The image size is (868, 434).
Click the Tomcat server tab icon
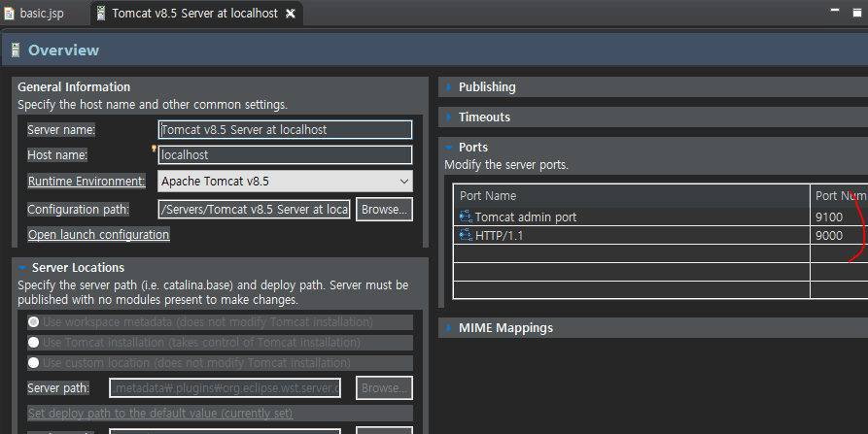(x=101, y=14)
